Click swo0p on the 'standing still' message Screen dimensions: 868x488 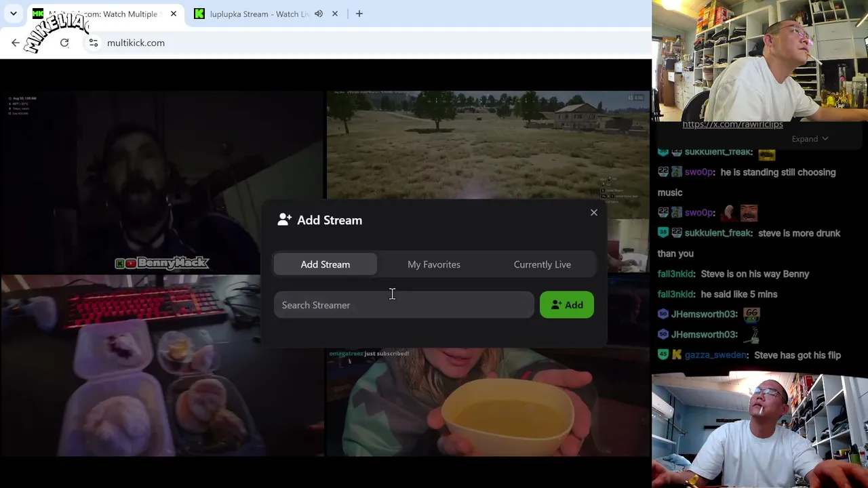pos(699,172)
